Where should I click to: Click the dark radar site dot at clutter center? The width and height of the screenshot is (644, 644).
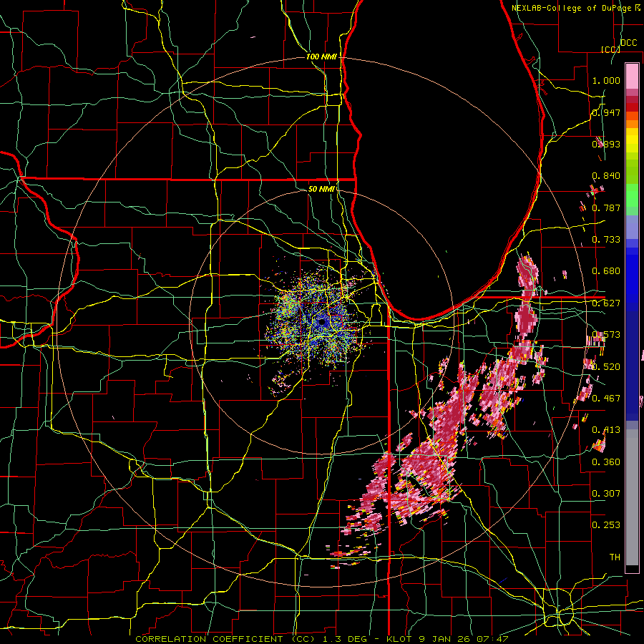pos(321,322)
